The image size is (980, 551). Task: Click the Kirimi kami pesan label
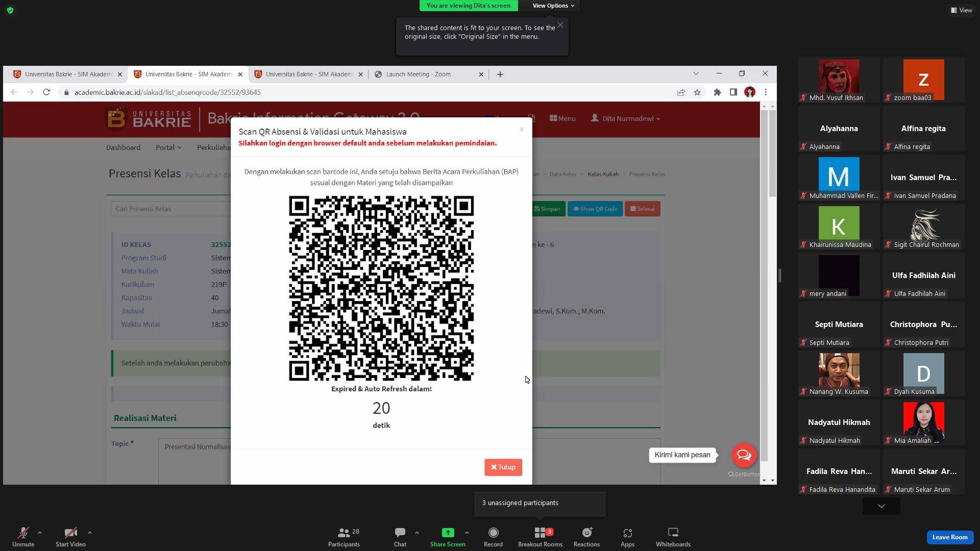[682, 455]
